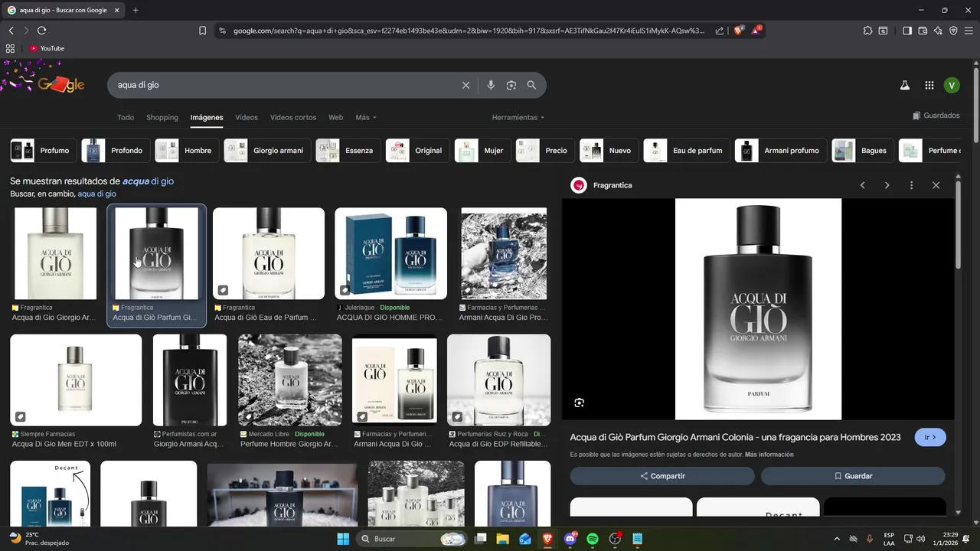Image resolution: width=980 pixels, height=551 pixels.
Task: Switch to the Web tab
Action: pos(335,117)
